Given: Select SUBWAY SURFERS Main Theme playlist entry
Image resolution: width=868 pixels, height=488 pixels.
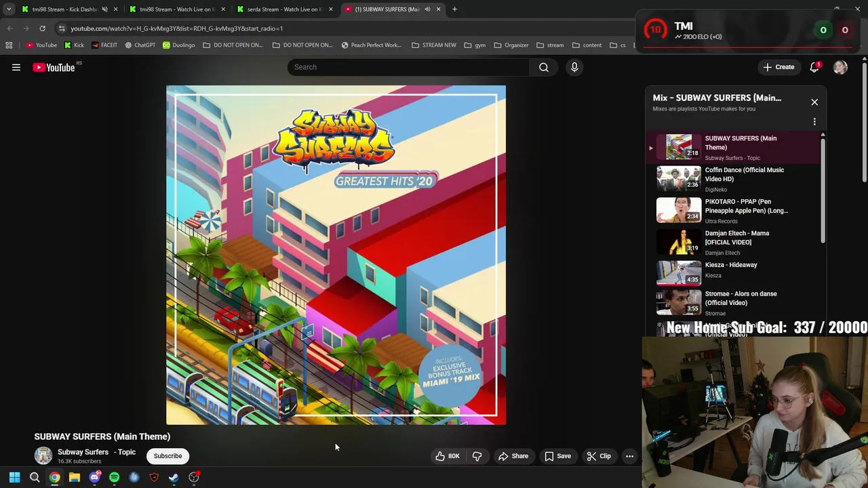Looking at the screenshot, I should (x=734, y=148).
